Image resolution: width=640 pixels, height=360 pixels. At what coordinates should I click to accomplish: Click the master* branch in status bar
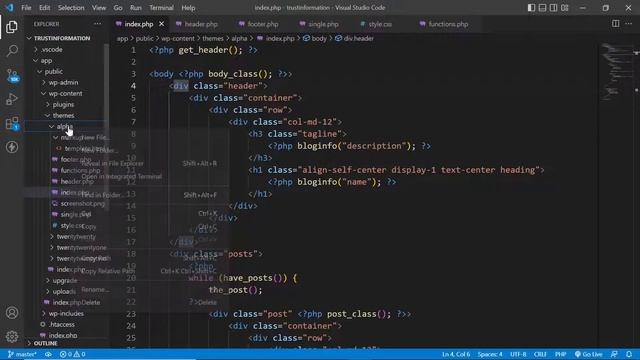pyautogui.click(x=22, y=354)
